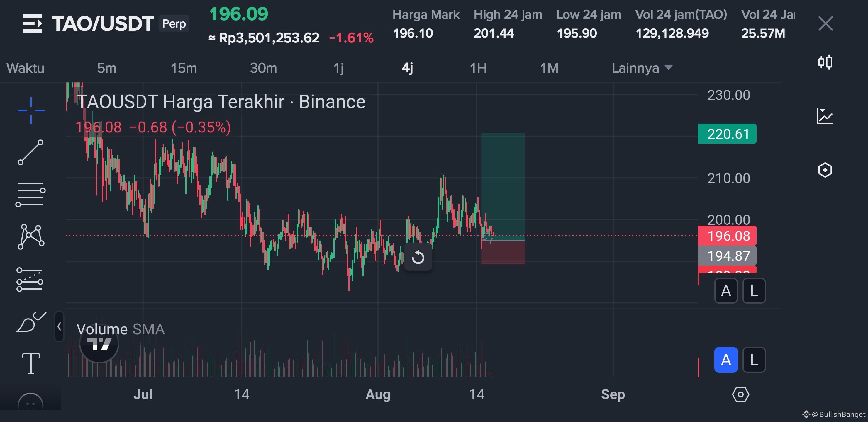Click the Perp contract badge
Screen dimensions: 868x422
point(174,23)
